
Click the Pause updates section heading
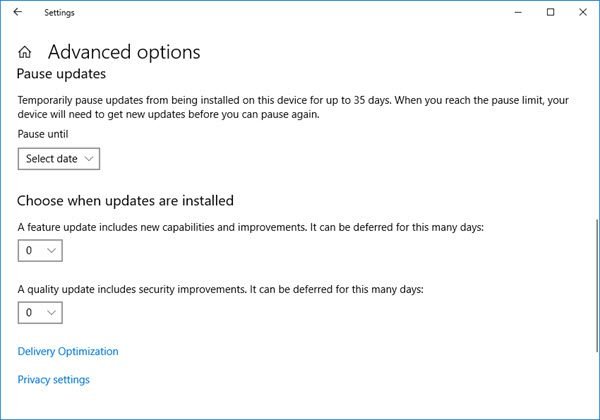[62, 75]
